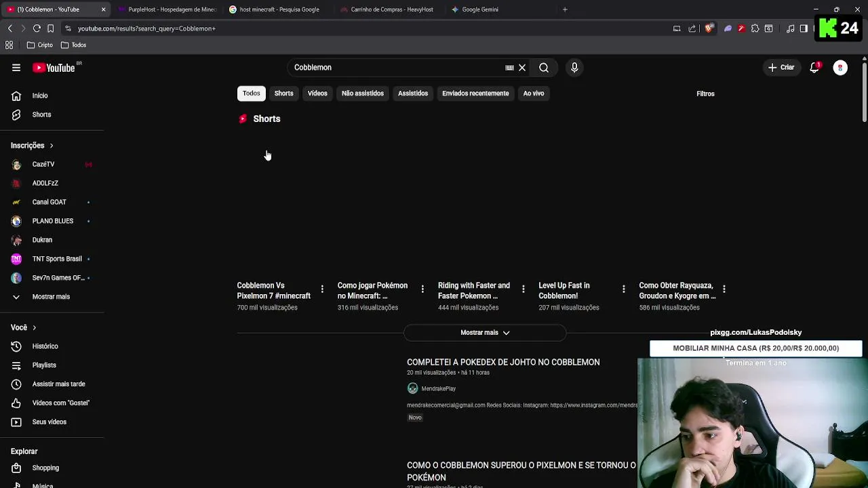Viewport: 868px width, 488px height.
Task: Open options for Como Obter Rayquaza short
Action: pyautogui.click(x=724, y=289)
